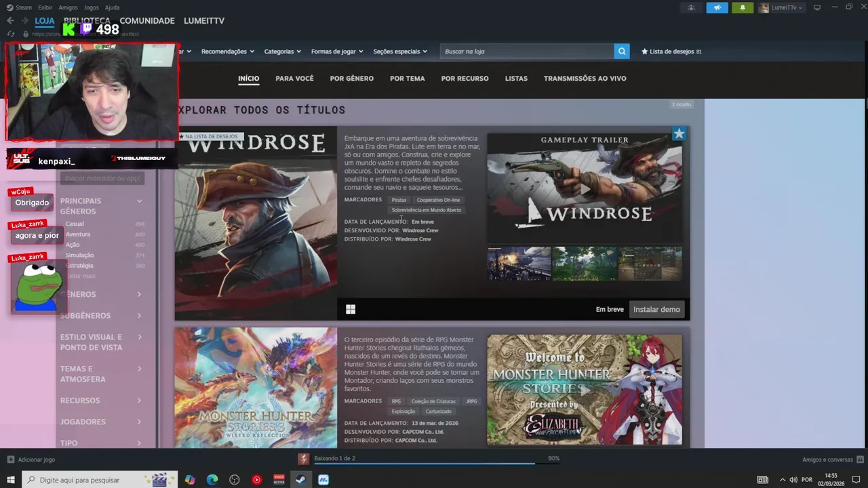Viewport: 868px width, 488px height.
Task: Open the Jogos menu
Action: click(x=91, y=7)
